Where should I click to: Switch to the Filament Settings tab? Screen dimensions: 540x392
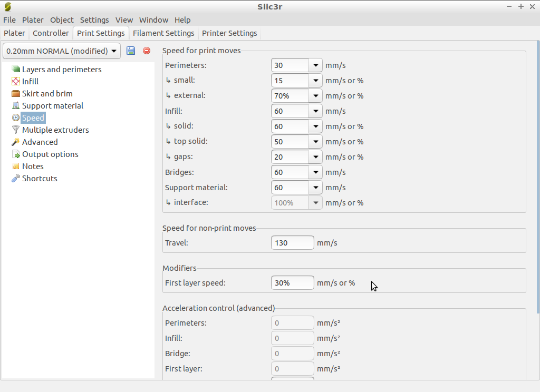(163, 33)
